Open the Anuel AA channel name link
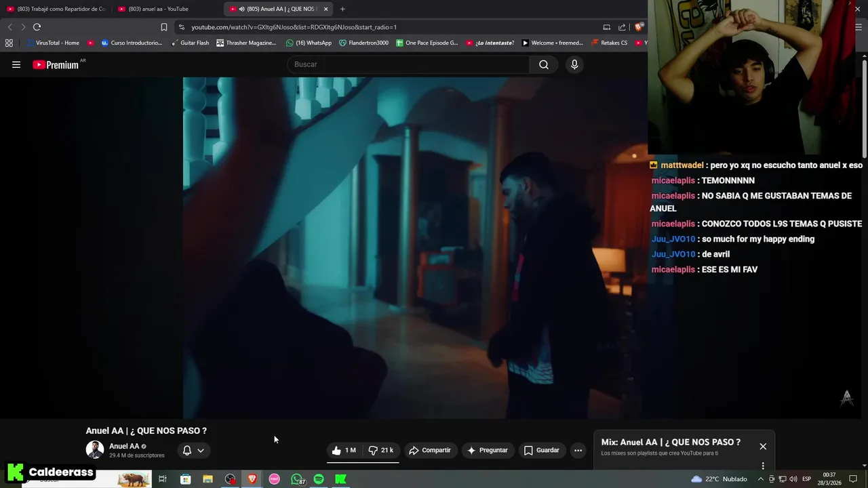The image size is (868, 488). tap(124, 446)
